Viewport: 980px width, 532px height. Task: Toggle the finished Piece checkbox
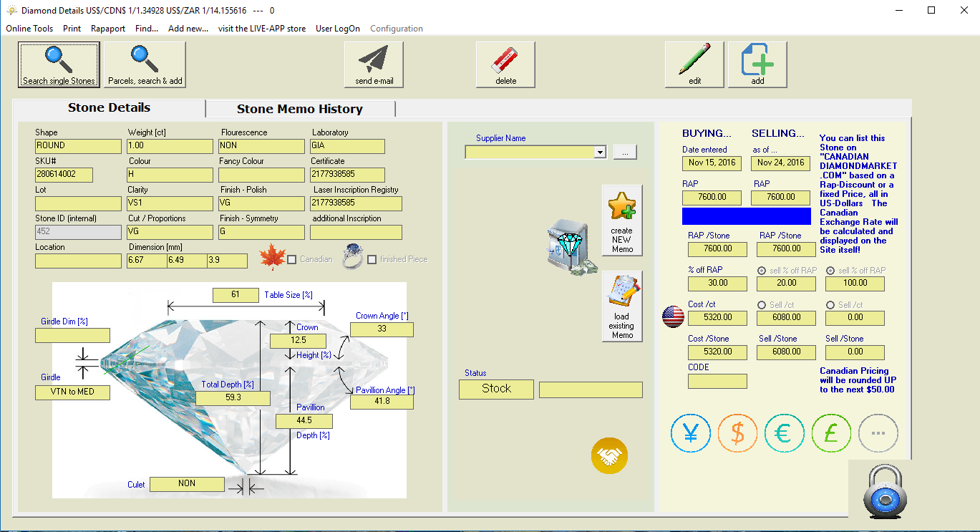pyautogui.click(x=372, y=259)
